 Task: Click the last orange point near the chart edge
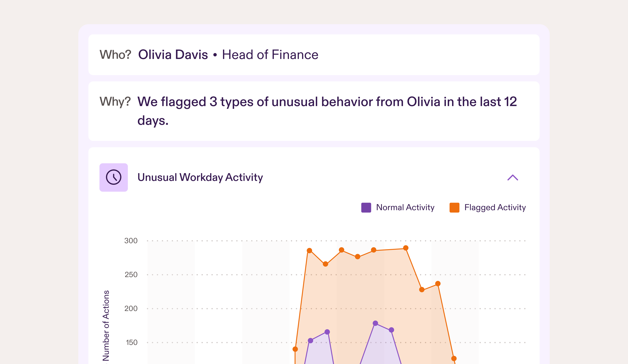[x=454, y=358]
